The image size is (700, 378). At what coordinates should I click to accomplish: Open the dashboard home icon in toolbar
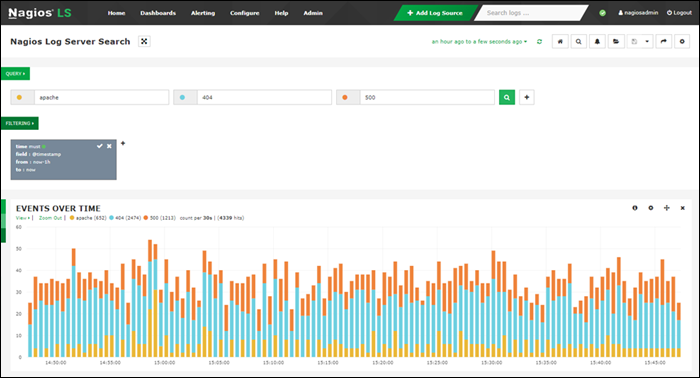pos(560,42)
